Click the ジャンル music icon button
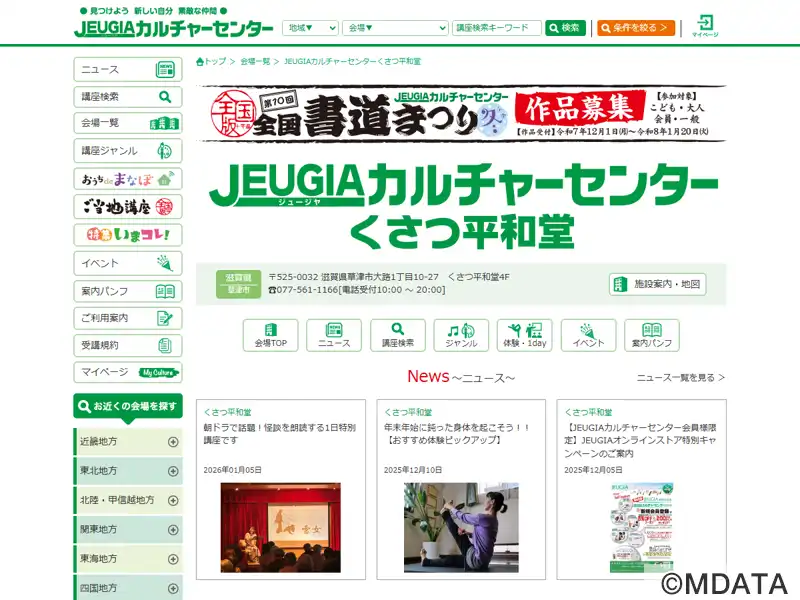The image size is (800, 600). [x=461, y=335]
